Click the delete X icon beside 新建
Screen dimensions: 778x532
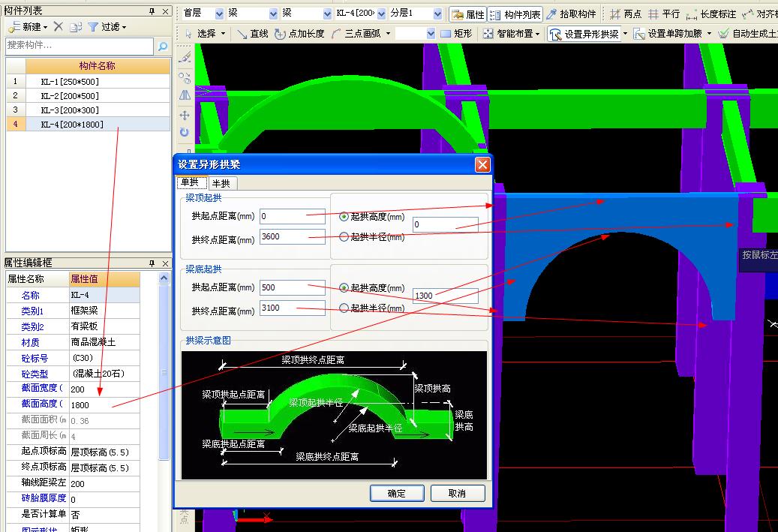pos(58,27)
